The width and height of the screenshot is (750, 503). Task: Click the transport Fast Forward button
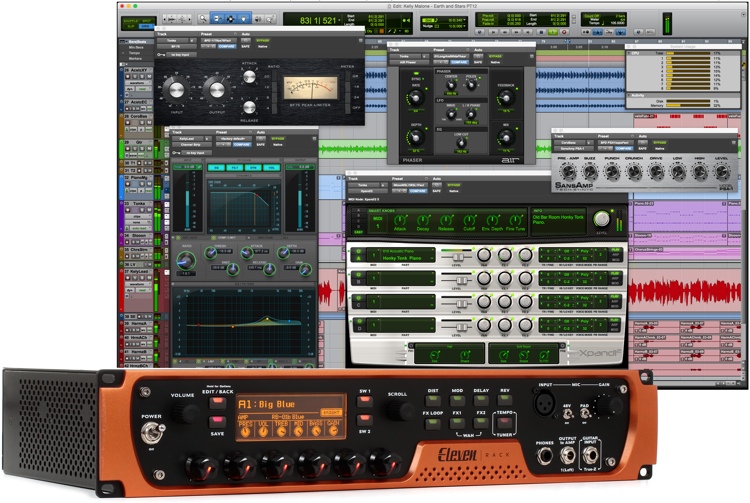(516, 32)
